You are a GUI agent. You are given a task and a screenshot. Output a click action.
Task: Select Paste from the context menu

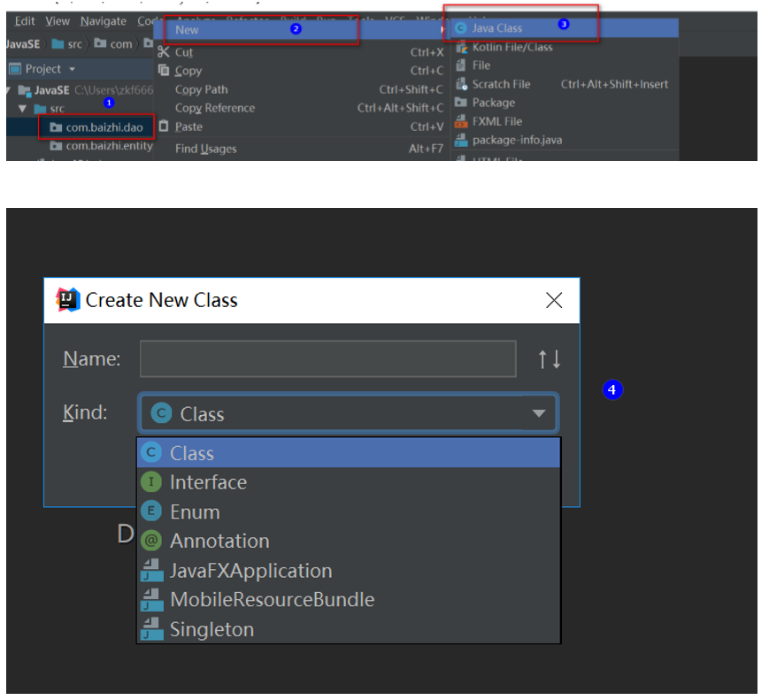[303, 127]
